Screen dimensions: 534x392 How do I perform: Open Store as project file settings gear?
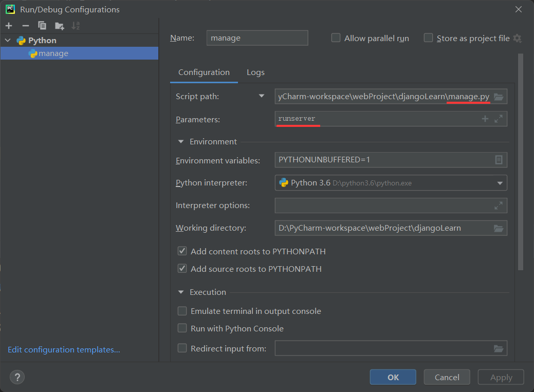coord(518,38)
